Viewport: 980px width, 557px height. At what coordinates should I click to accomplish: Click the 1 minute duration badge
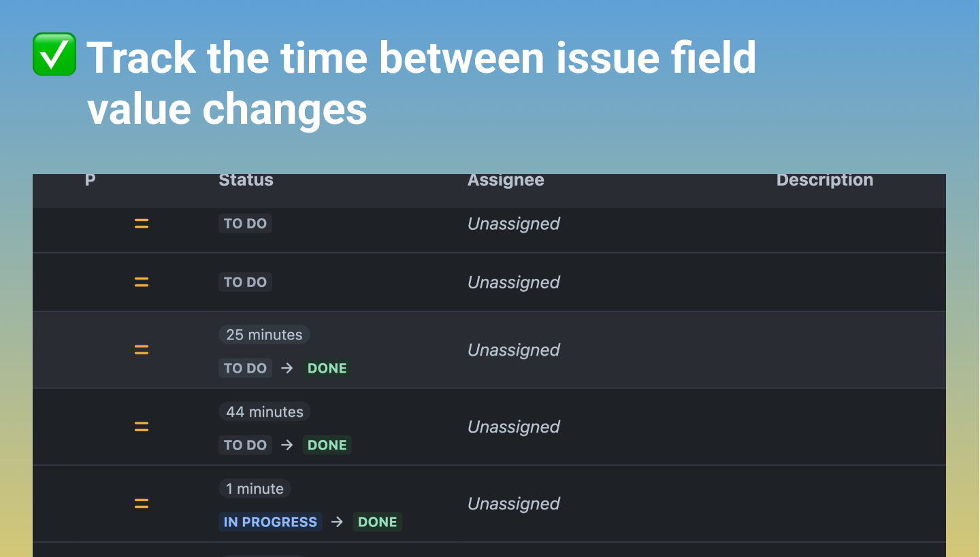click(255, 488)
